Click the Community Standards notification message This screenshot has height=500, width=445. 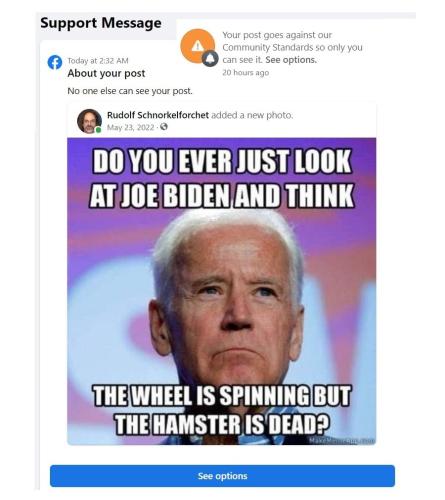coord(292,47)
